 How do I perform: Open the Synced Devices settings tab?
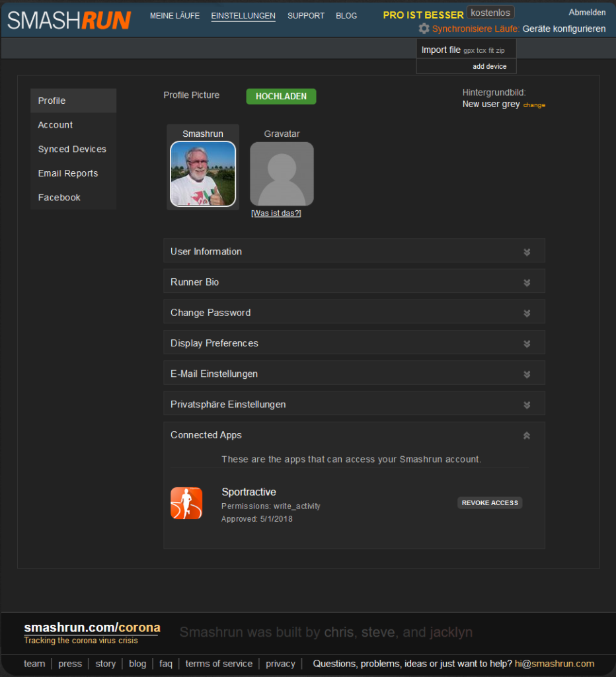pyautogui.click(x=72, y=149)
